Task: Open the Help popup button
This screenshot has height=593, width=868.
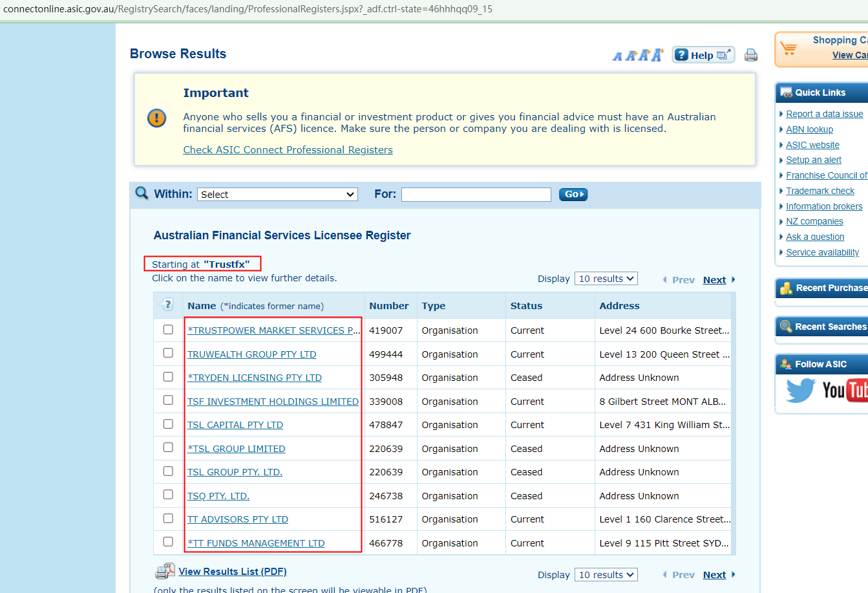Action: (x=703, y=55)
